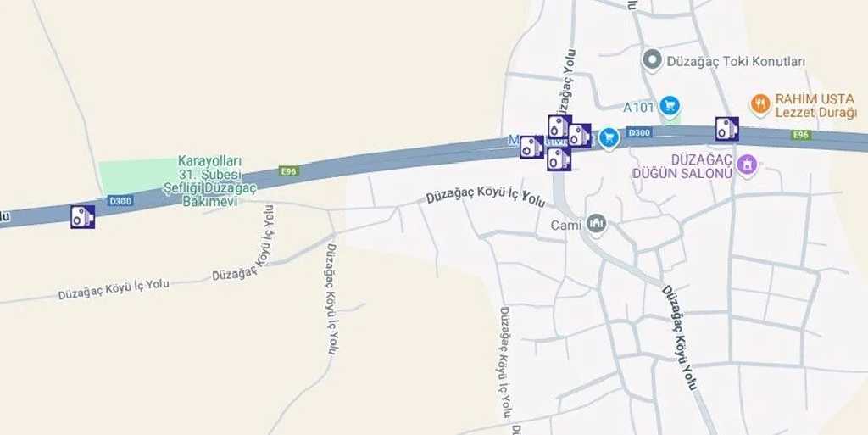Click the green E96 shield near Karayolları
The width and height of the screenshot is (868, 435).
290,171
